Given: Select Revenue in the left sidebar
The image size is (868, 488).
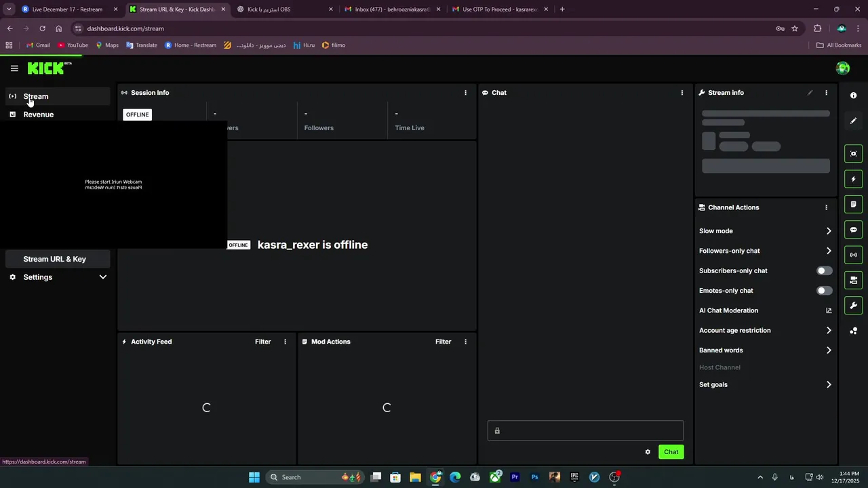Looking at the screenshot, I should coord(58,115).
